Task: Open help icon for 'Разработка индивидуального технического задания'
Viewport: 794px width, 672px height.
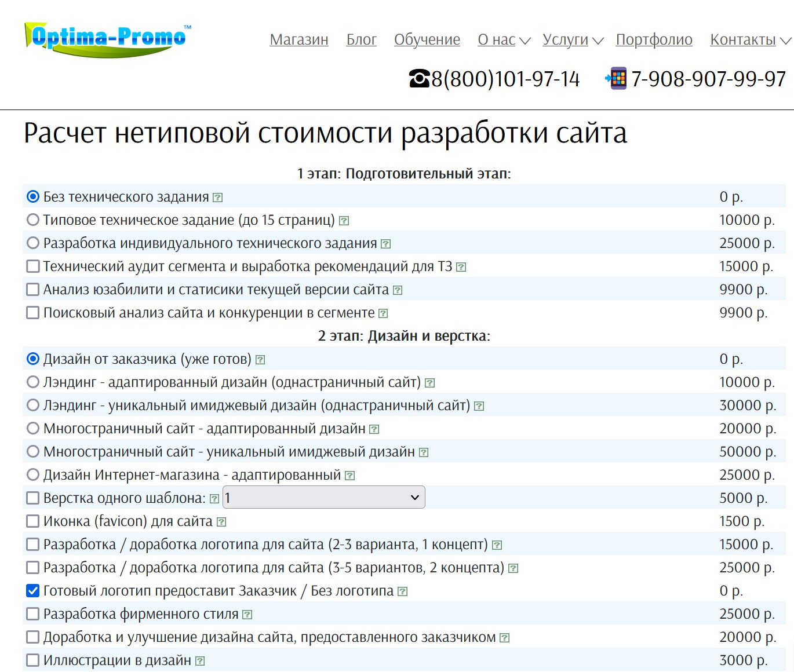Action: tap(386, 244)
